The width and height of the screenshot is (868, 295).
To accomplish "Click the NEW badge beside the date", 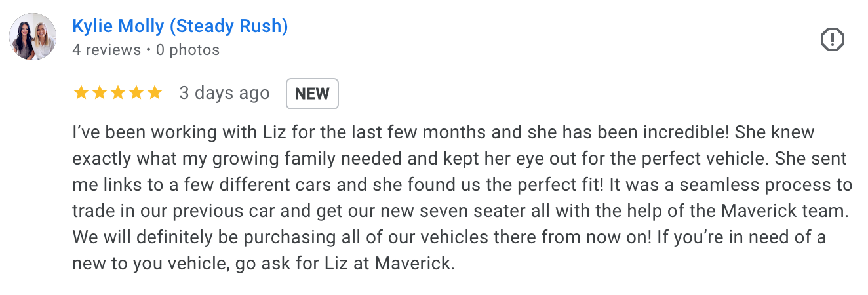I will [312, 94].
